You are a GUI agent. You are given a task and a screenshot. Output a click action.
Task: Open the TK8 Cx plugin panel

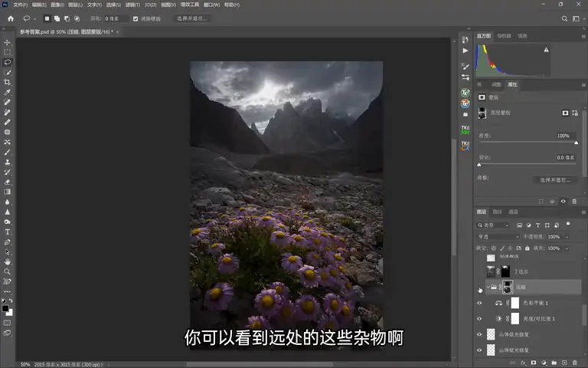465,146
